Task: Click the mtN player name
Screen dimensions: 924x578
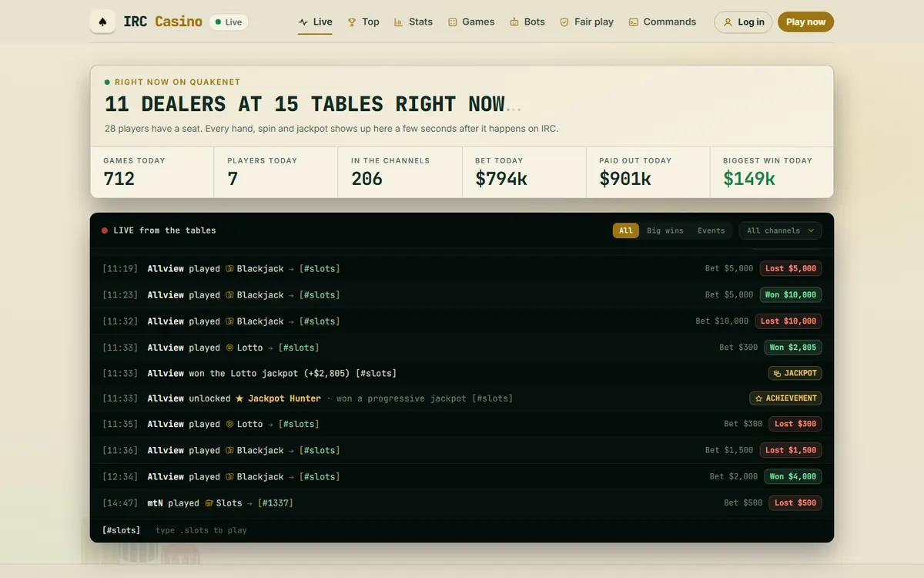Action: tap(155, 502)
